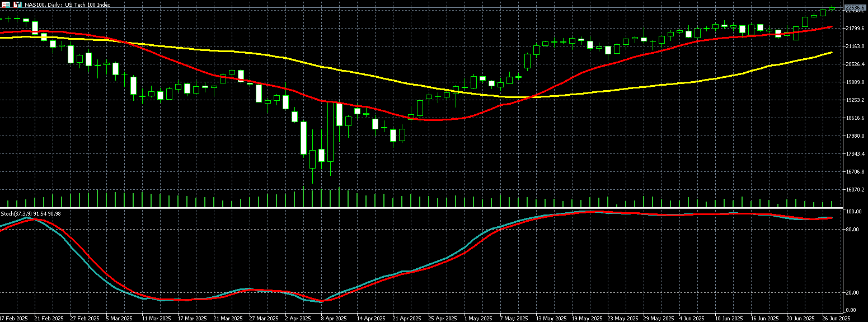Viewport: 868px width, 322px height.
Task: Click the '21 Feb 2025' date label
Action: pos(49,318)
